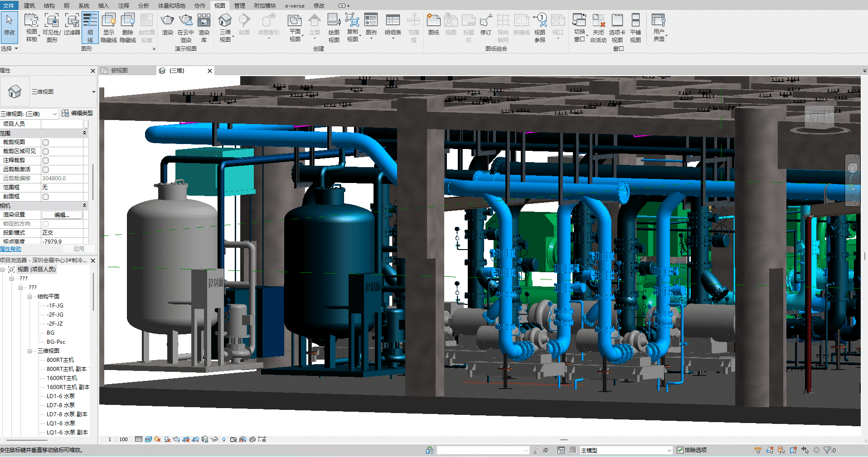Close the {三维} view tab

tap(210, 71)
